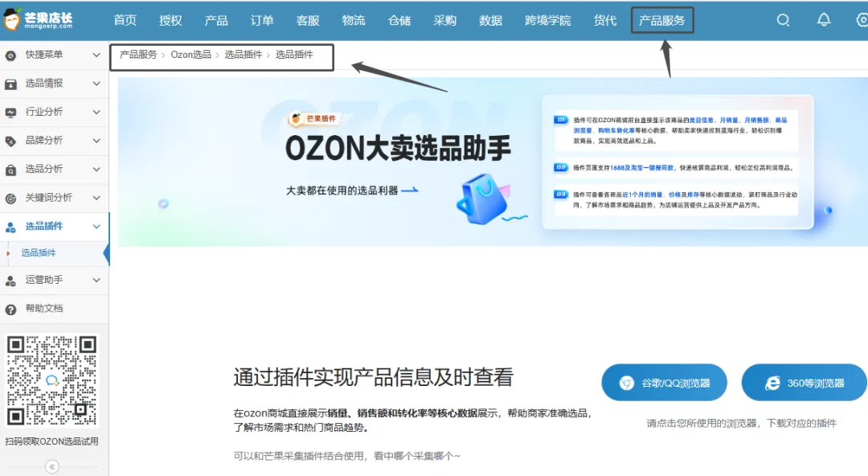Expand 选品情报 chevron

[x=96, y=84]
